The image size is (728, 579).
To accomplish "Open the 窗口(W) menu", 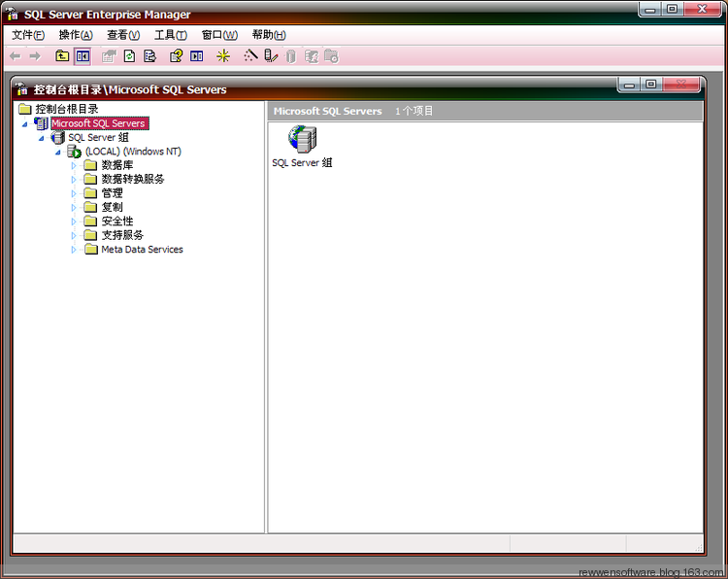I will point(219,35).
